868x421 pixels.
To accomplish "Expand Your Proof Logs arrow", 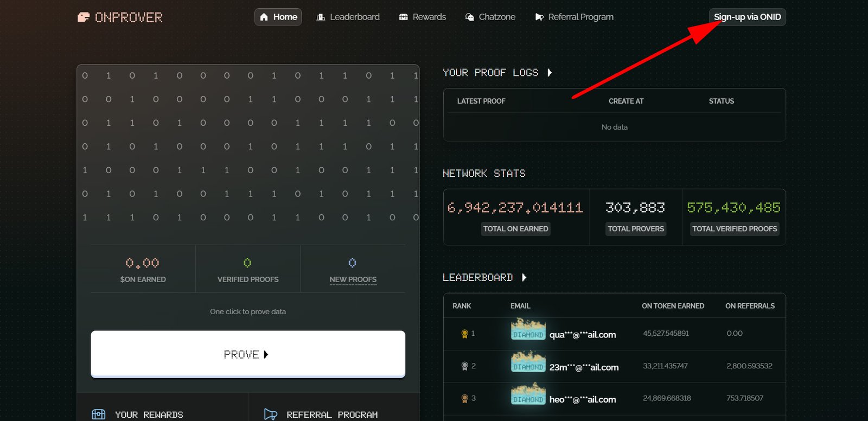I will [550, 73].
